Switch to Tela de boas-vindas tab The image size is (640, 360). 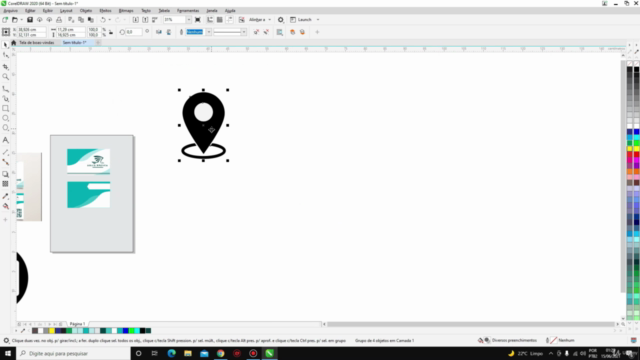[x=36, y=42]
